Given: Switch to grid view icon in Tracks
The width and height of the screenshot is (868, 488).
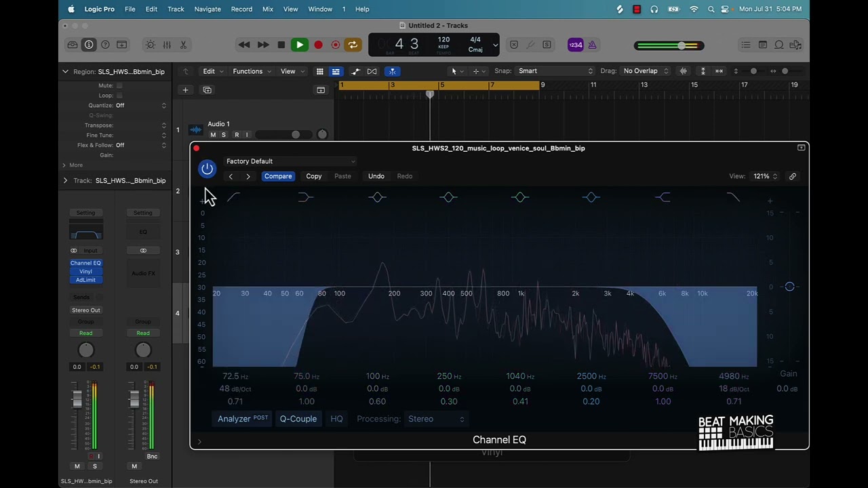Looking at the screenshot, I should coord(319,71).
